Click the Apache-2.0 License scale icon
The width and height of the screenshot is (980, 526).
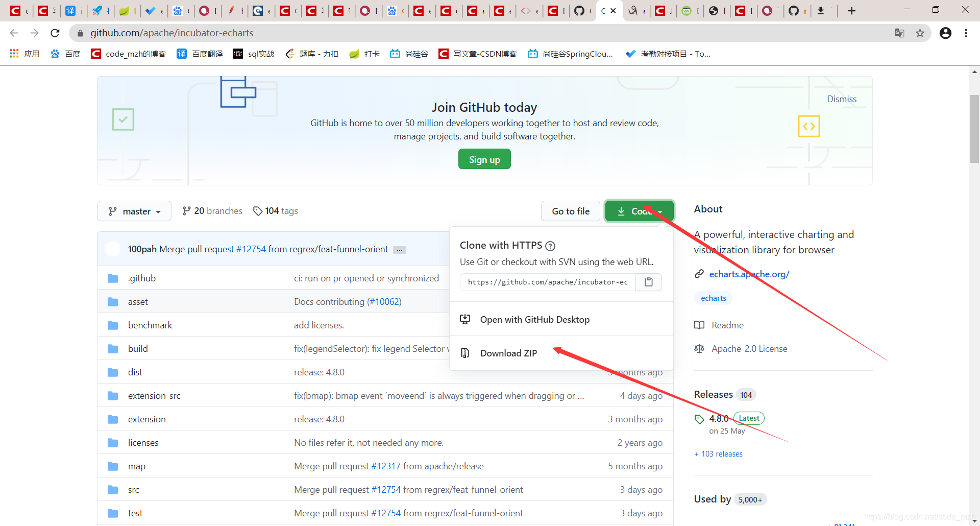(699, 349)
